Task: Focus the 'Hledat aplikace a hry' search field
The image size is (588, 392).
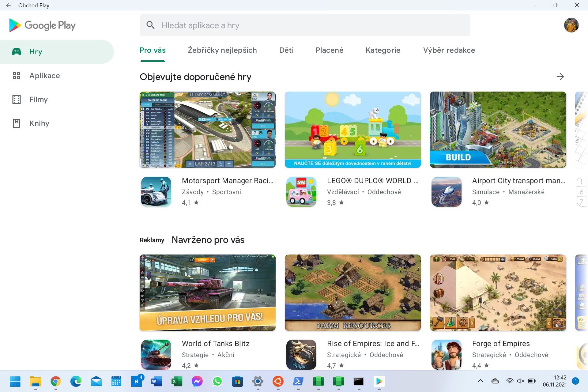Action: coord(305,25)
